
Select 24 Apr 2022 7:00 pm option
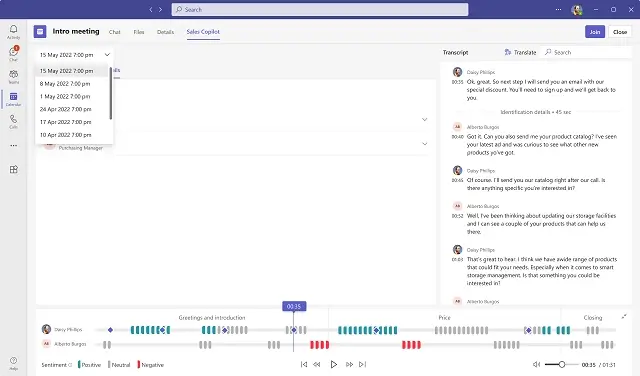(x=72, y=109)
